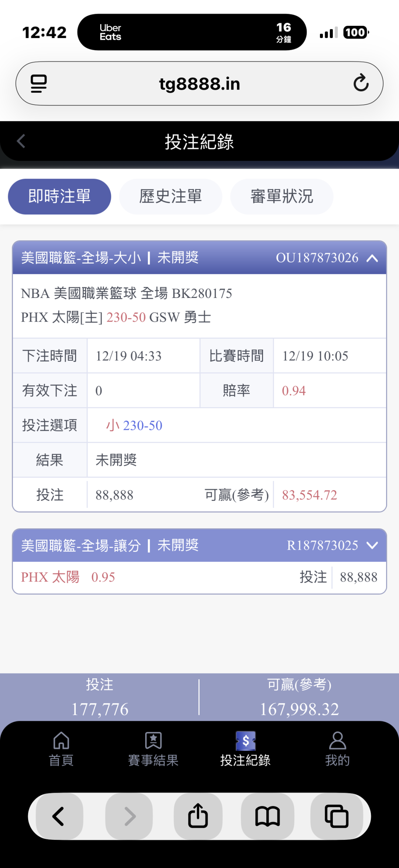Open the 我的 profile icon
This screenshot has width=399, height=868.
point(337,749)
